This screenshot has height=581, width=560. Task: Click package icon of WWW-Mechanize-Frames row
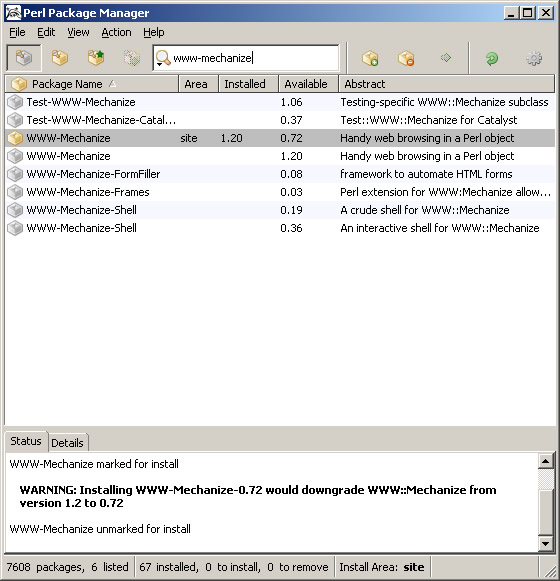pyautogui.click(x=15, y=192)
